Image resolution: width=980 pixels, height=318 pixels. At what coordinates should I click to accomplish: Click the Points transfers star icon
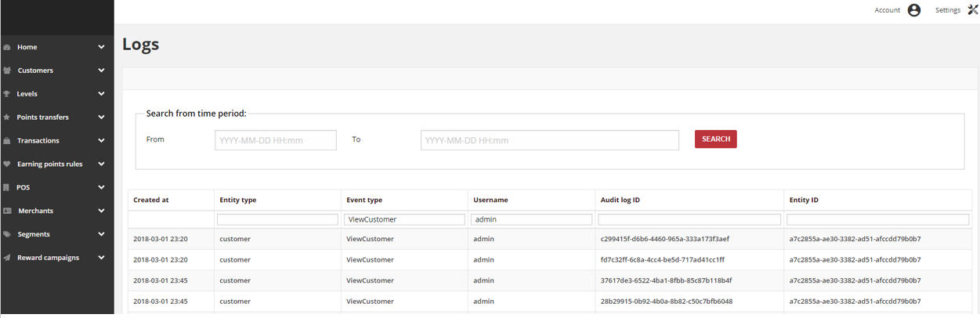7,117
